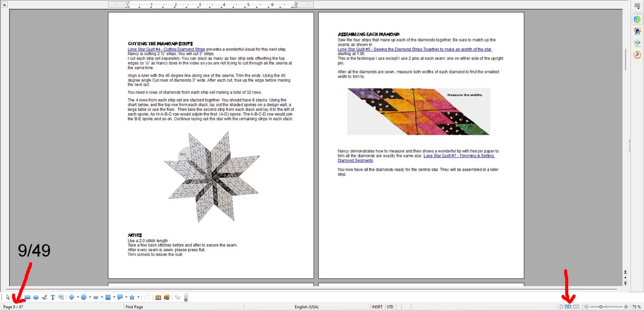Screen dimensions: 644x311
Task: Activate the Freeform Line pencil tool
Action: click(44, 297)
